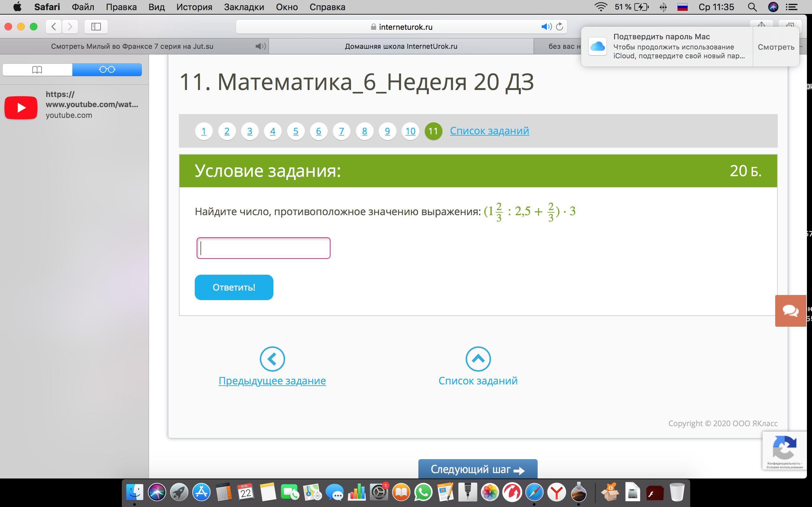Click Смотреть on iCloud notification
The width and height of the screenshot is (812, 507).
pos(776,47)
